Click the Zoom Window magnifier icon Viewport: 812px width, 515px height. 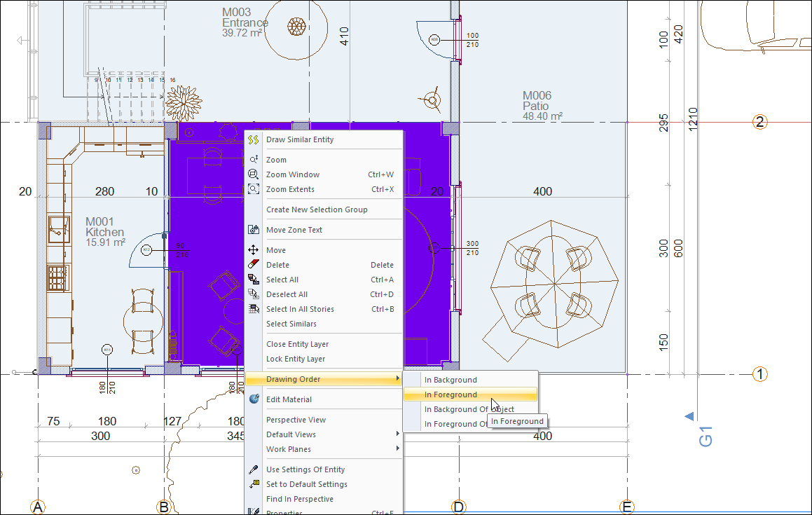coord(254,174)
